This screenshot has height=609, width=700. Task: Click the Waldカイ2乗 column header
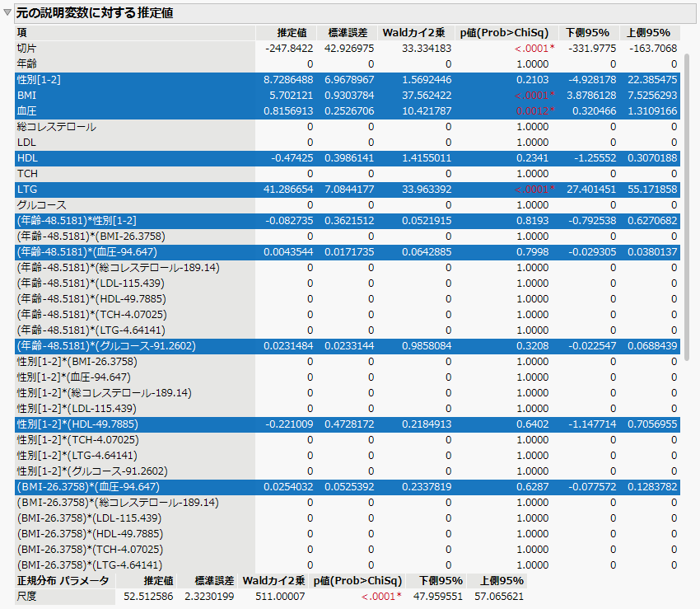414,33
